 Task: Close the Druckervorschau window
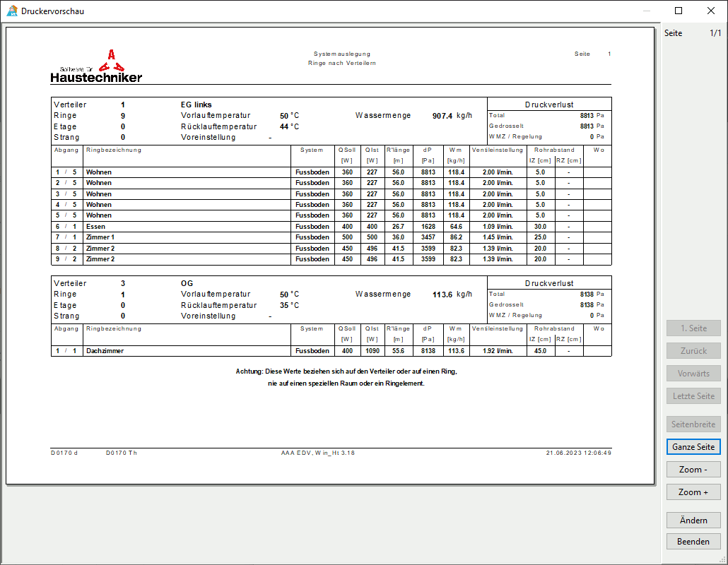click(x=711, y=11)
